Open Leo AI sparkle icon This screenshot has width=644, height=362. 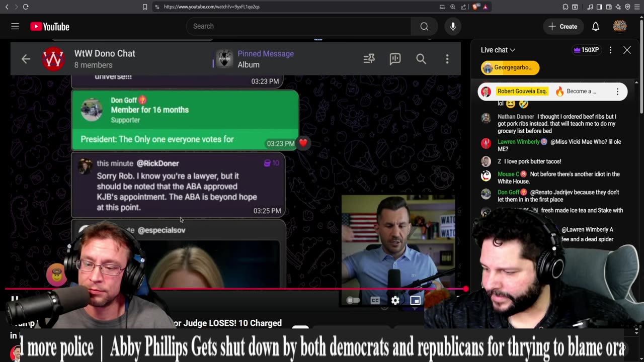[618, 7]
